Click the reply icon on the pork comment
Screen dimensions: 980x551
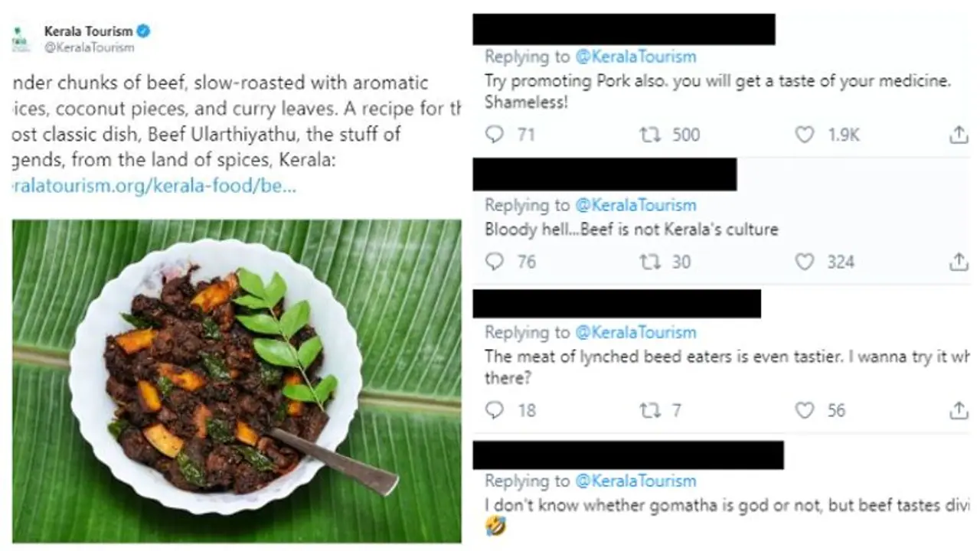[x=494, y=134]
